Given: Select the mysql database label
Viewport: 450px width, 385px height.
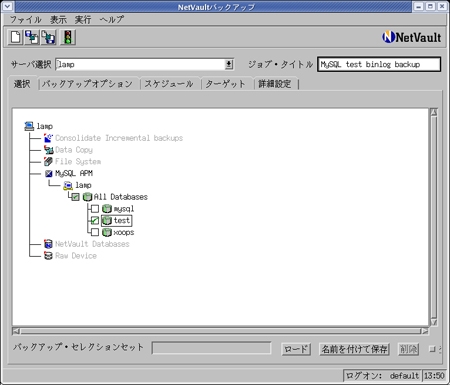Looking at the screenshot, I should [x=124, y=209].
